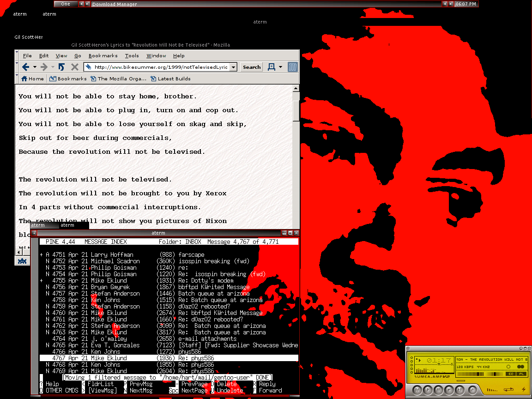The width and height of the screenshot is (532, 399).
Task: Click the bars icon beside the eject button
Action: (x=492, y=390)
